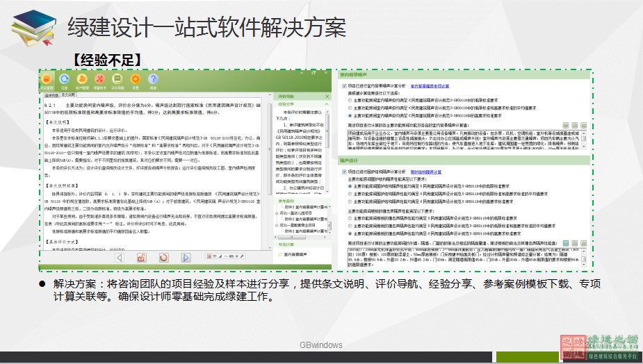Collapse 河北一国配套商业项目 tree node
The image size is (643, 364).
pyautogui.click(x=277, y=226)
